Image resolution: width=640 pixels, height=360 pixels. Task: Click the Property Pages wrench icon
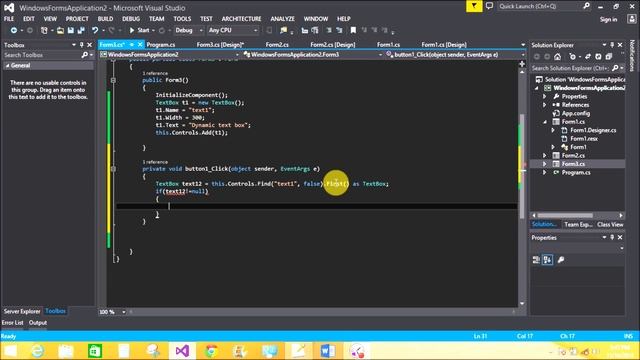[x=561, y=260]
